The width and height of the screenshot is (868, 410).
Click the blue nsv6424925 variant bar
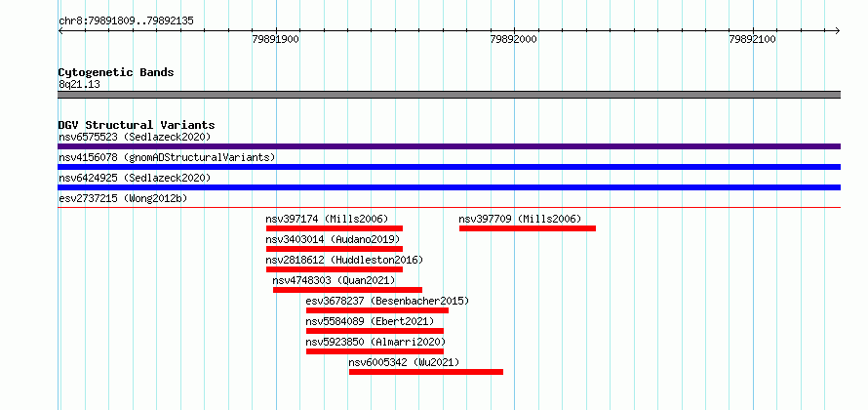(x=449, y=187)
